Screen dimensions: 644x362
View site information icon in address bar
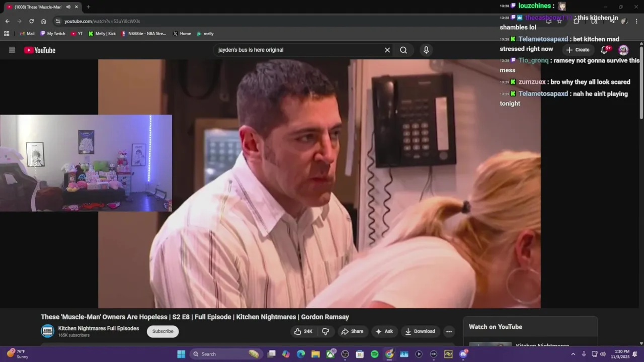tap(58, 21)
